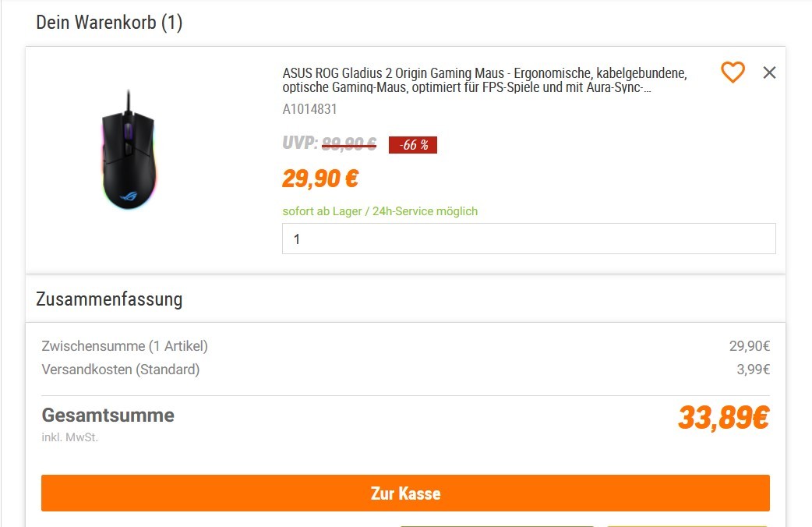This screenshot has height=527, width=812.
Task: Click into the quantity field showing 1
Action: coord(528,239)
